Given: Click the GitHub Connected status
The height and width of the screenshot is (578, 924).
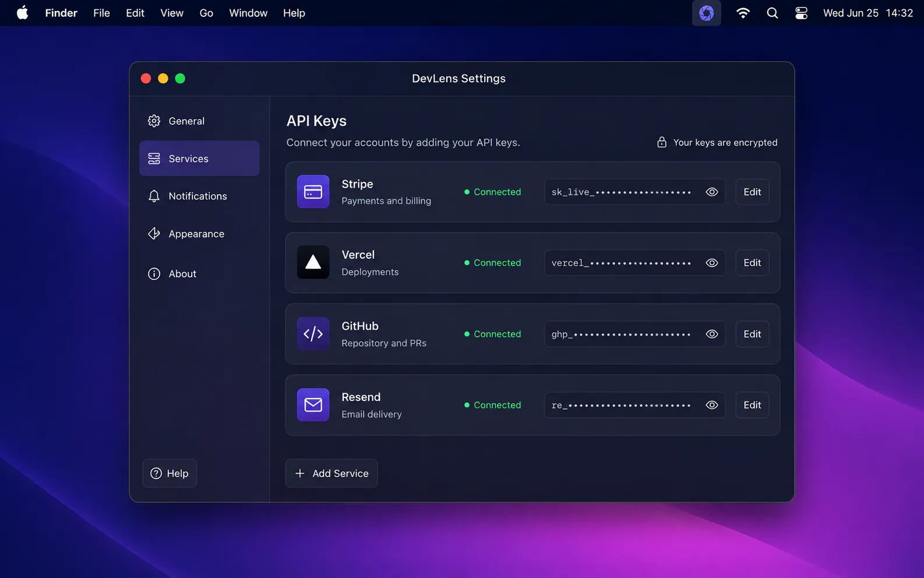Looking at the screenshot, I should [x=492, y=334].
